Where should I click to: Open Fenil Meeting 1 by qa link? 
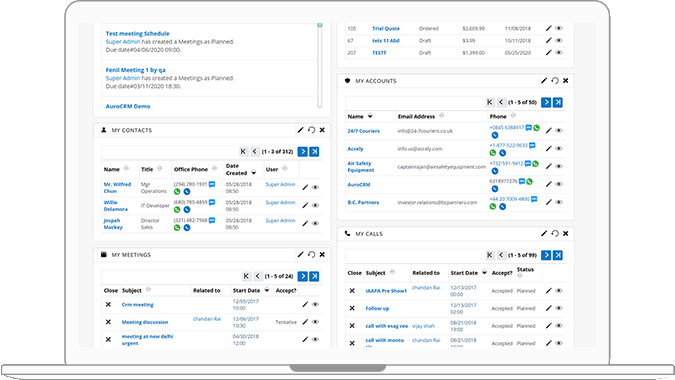coord(136,70)
